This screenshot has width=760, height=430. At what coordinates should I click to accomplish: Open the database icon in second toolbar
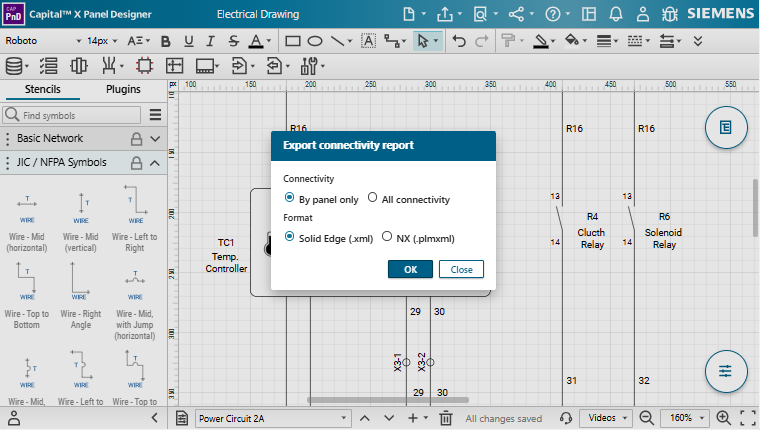[x=14, y=65]
